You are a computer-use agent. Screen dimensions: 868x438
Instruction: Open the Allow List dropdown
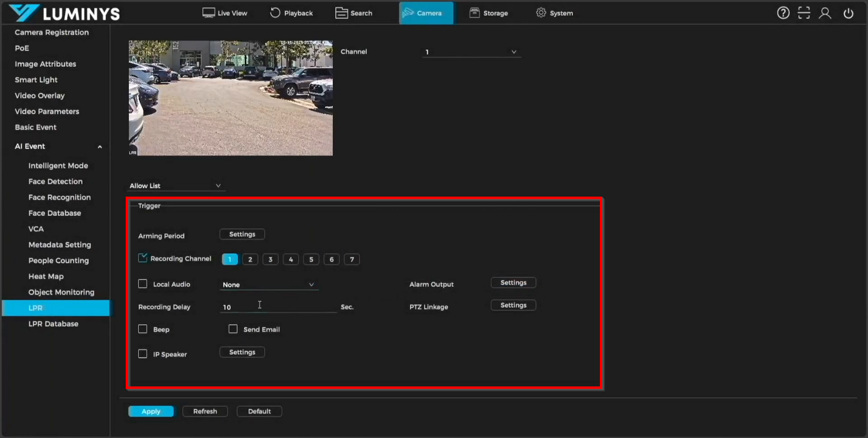pyautogui.click(x=175, y=185)
